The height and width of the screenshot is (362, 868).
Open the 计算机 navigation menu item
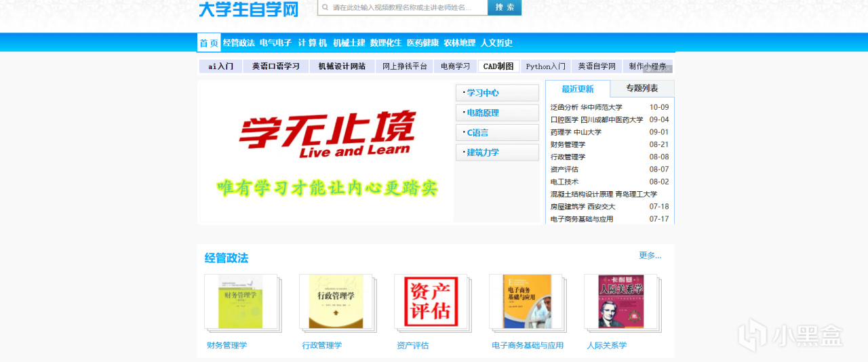pyautogui.click(x=312, y=43)
